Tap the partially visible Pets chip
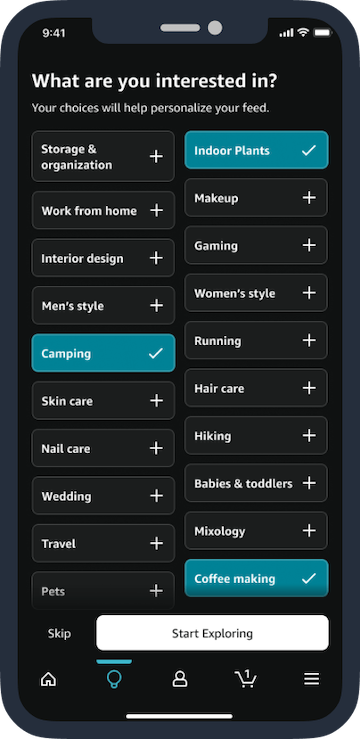Screen dimensions: 360x739 click(x=103, y=591)
